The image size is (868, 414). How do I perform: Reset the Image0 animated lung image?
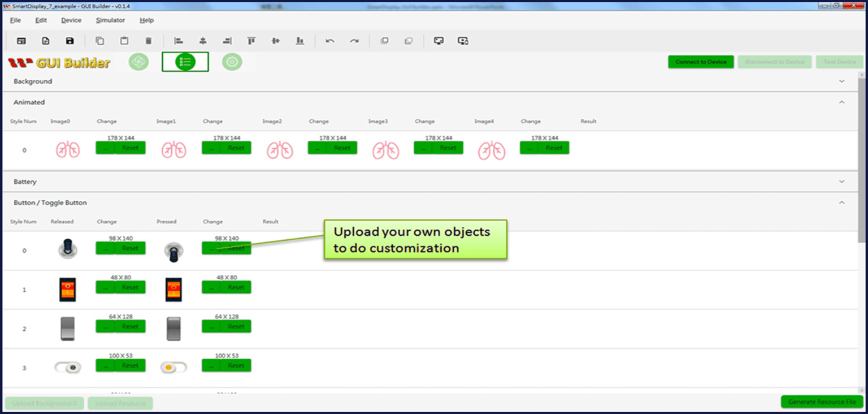[131, 148]
